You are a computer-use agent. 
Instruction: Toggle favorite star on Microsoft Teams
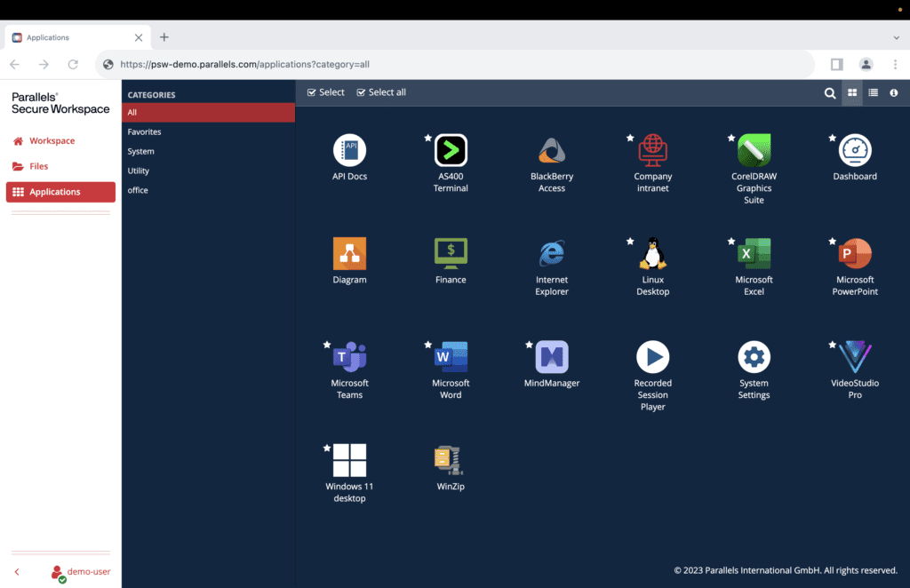pyautogui.click(x=327, y=345)
